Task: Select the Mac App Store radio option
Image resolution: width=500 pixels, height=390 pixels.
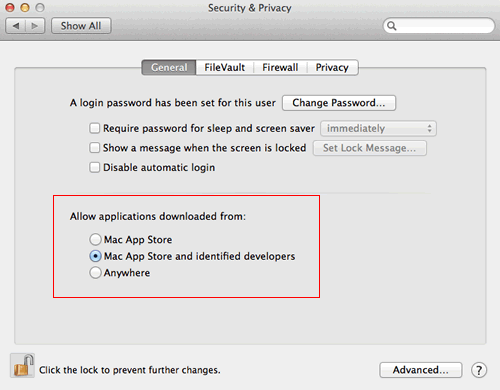Action: tap(95, 239)
